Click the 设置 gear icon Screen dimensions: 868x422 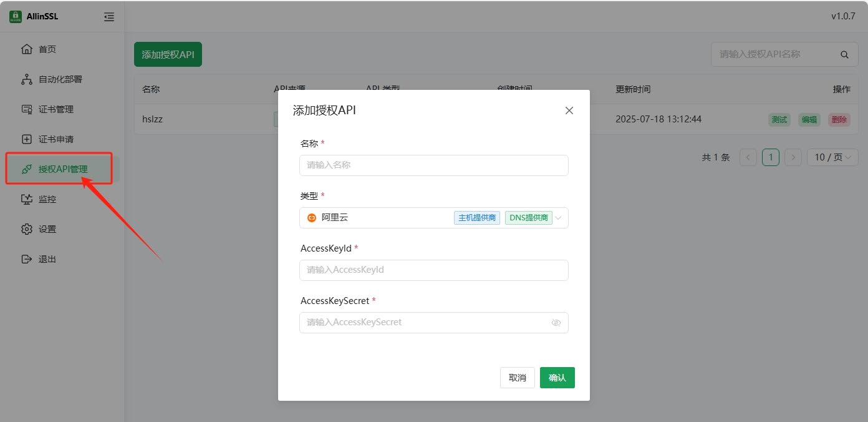(x=26, y=229)
